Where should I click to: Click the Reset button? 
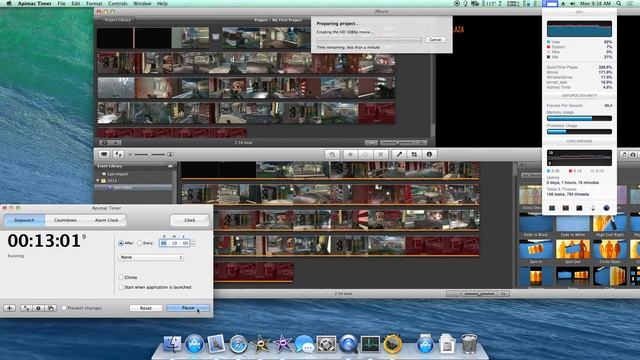coord(146,308)
